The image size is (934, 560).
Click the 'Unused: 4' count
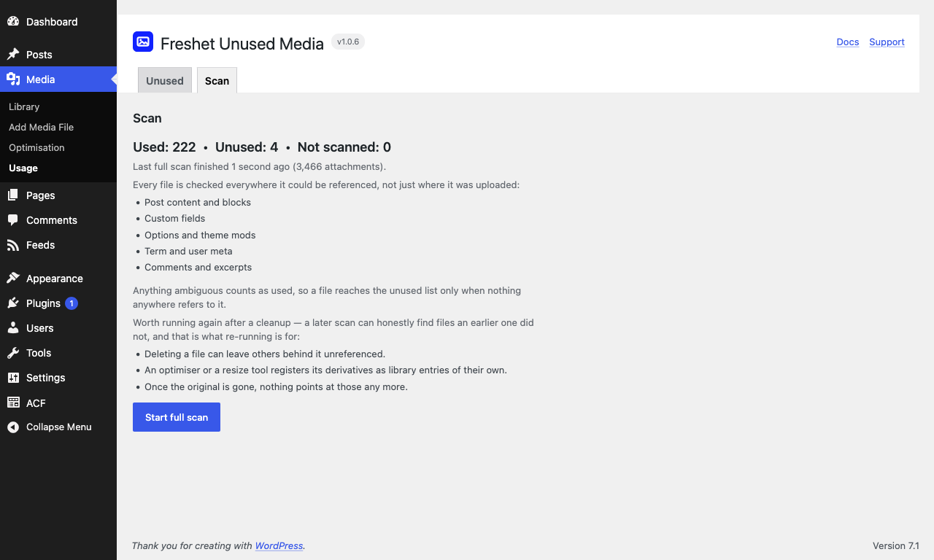click(247, 147)
